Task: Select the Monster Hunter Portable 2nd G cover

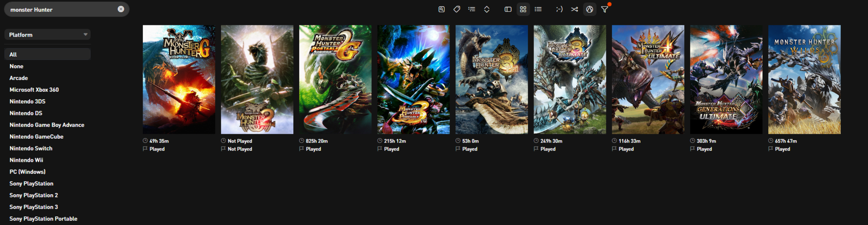Action: click(x=335, y=80)
